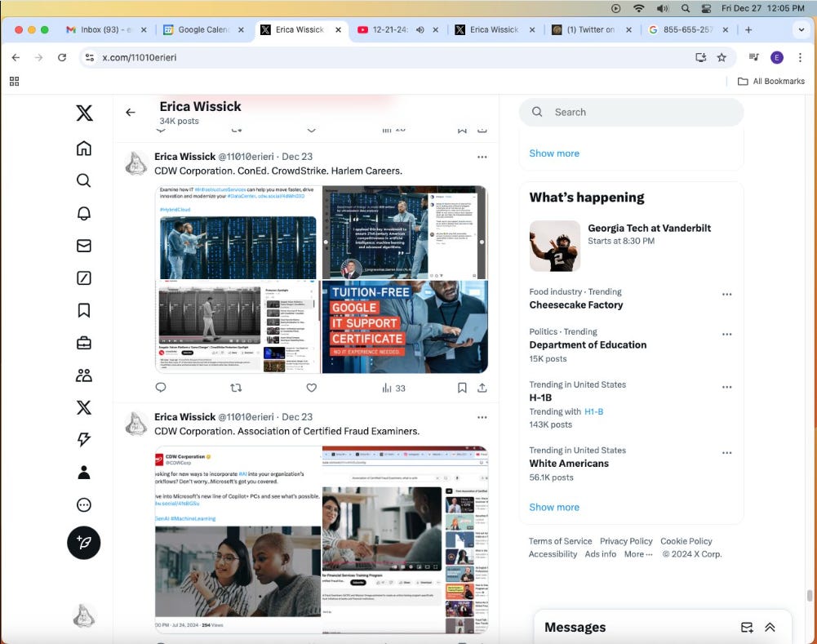817x644 pixels.
Task: Open Cheesecake Factory trending topic
Action: coord(575,304)
